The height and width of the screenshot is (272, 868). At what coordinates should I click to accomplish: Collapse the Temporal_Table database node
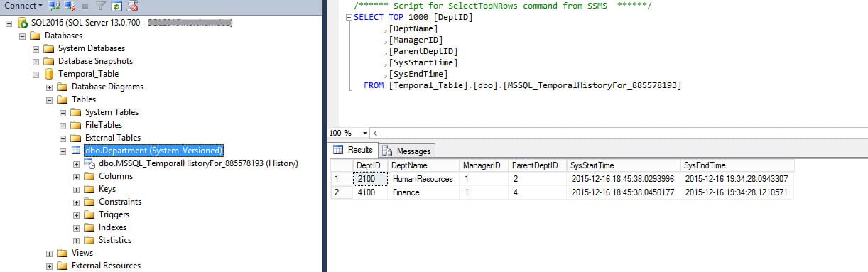[x=36, y=74]
